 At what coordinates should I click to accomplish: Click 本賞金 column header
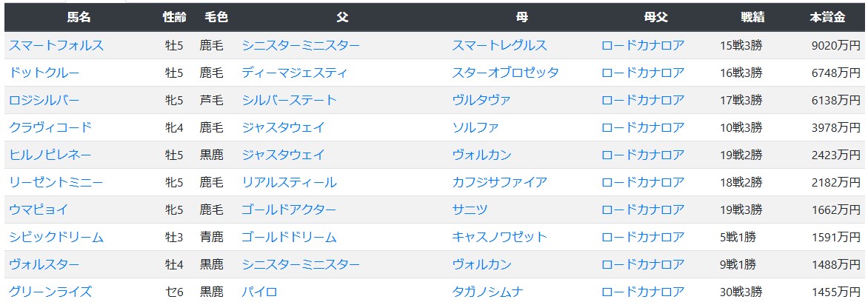pos(827,17)
